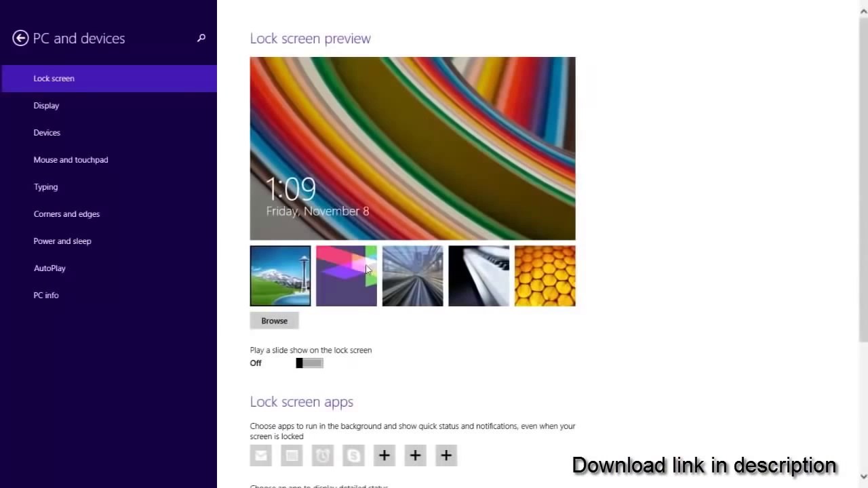Viewport: 868px width, 488px height.
Task: Click the vertical scrollbar thumb
Action: coord(863,180)
